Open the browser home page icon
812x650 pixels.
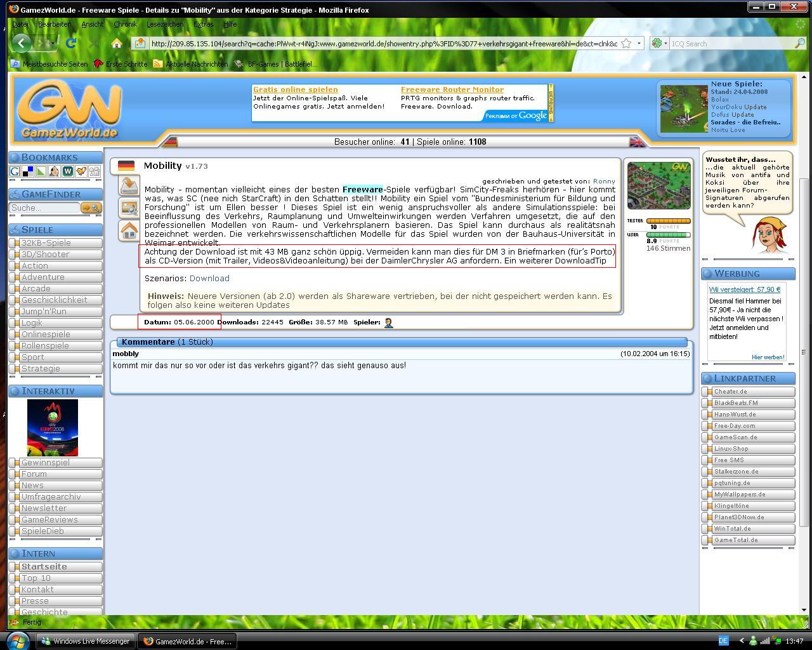[x=116, y=43]
